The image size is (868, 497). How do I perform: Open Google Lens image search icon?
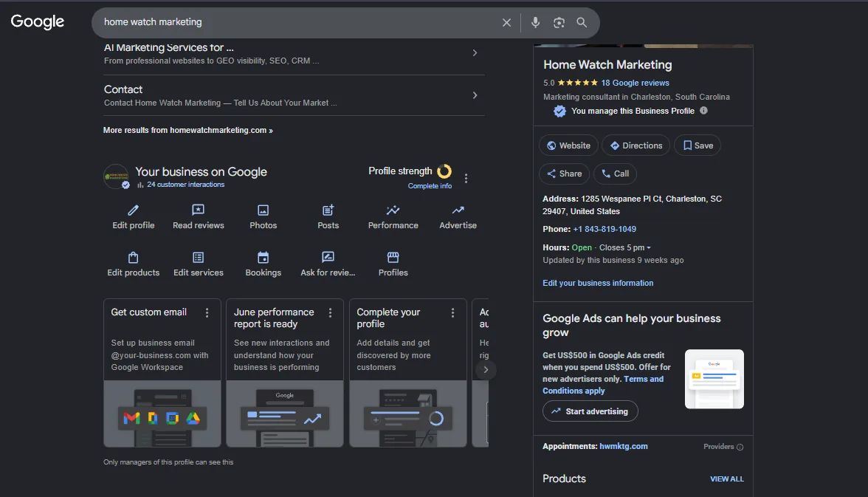point(559,23)
